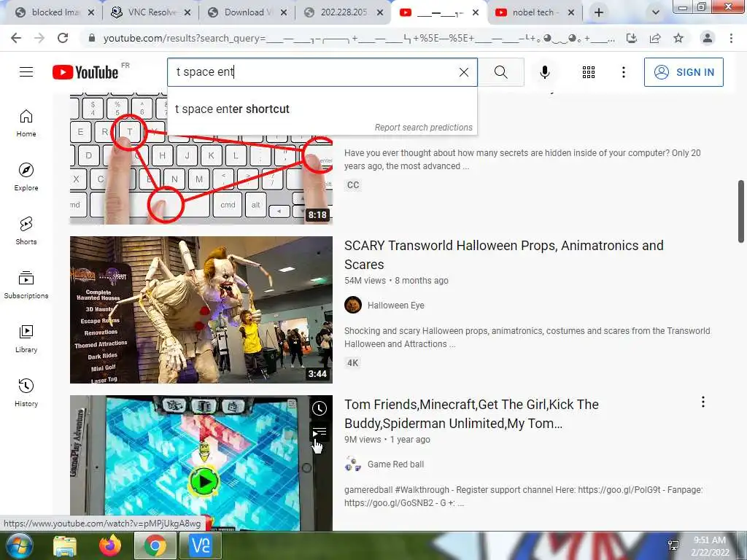
Task: Open Shorts in the sidebar
Action: [26, 231]
